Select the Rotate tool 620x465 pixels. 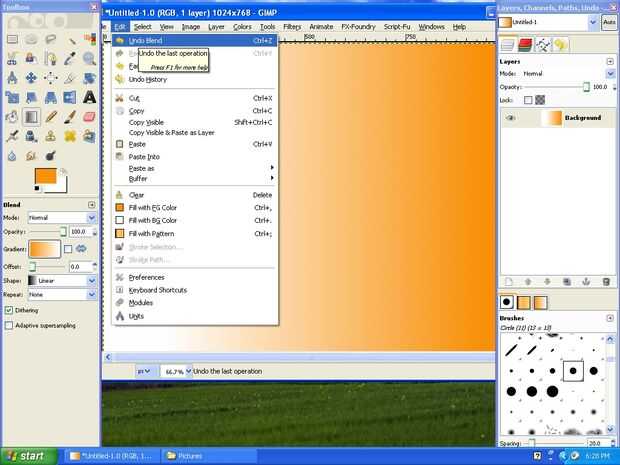(89, 78)
